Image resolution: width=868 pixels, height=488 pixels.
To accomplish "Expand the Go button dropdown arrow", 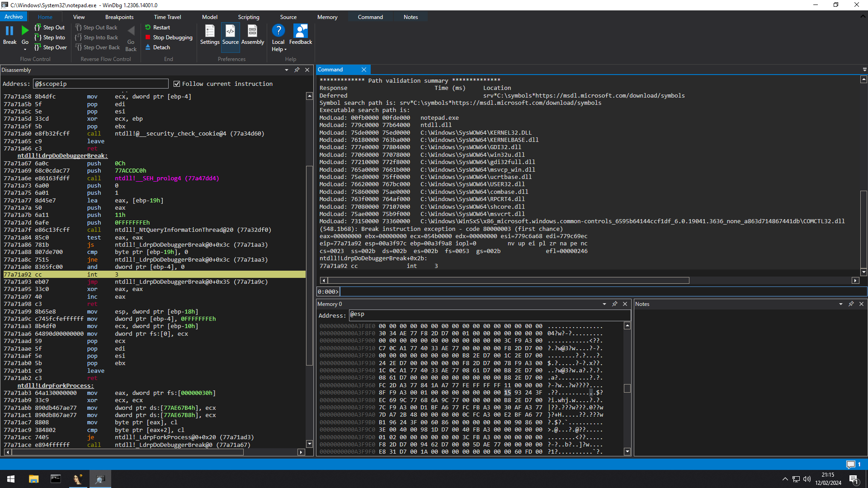I will pos(25,49).
